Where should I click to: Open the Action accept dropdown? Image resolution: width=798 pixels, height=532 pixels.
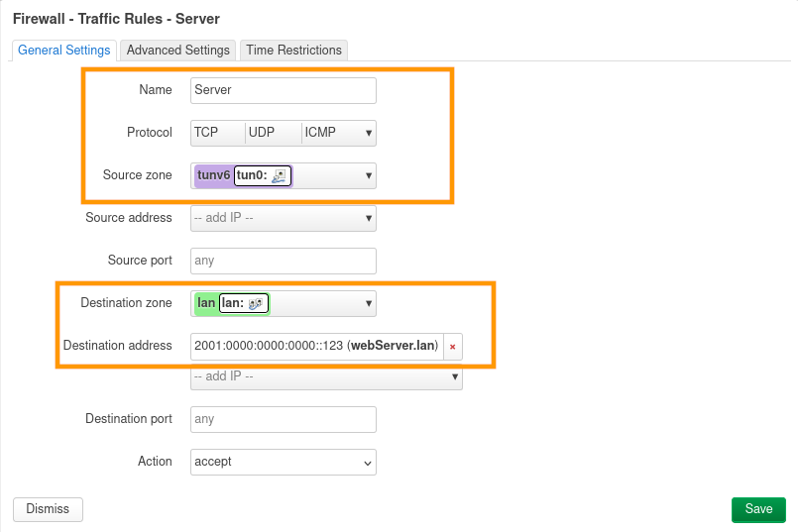coord(368,462)
